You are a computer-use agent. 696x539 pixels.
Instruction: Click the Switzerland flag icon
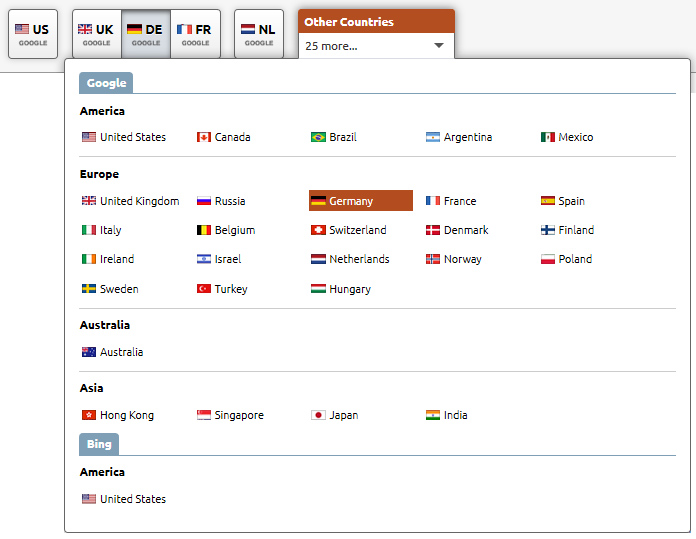pyautogui.click(x=318, y=230)
